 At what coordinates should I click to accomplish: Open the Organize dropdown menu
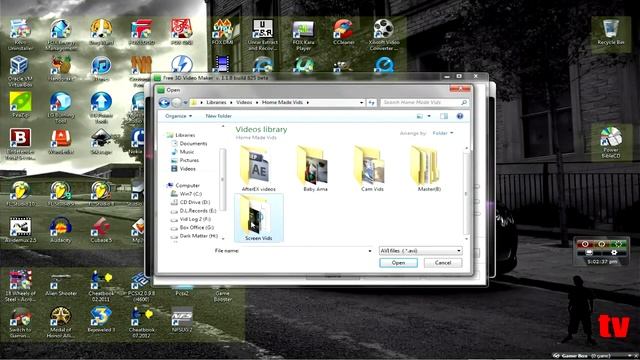pos(178,116)
